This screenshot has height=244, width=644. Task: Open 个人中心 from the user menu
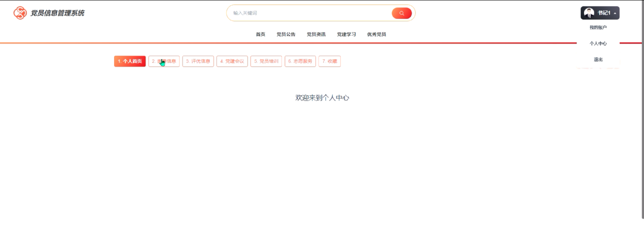pyautogui.click(x=598, y=44)
